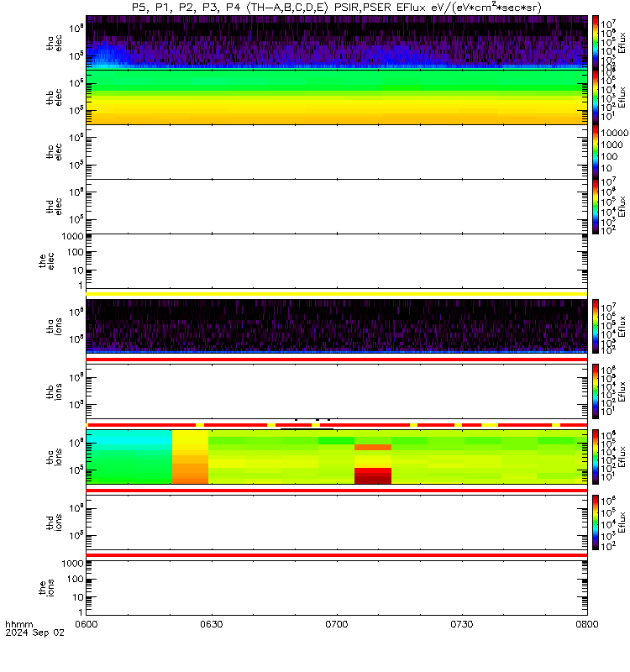Click the thc ions panel color bar
The height and width of the screenshot is (672, 630).
(596, 457)
